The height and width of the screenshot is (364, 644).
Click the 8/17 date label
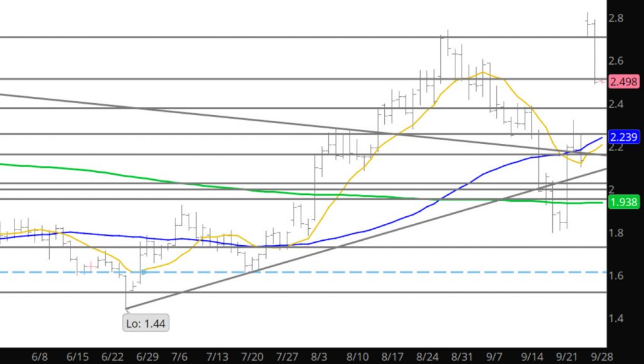pyautogui.click(x=392, y=356)
